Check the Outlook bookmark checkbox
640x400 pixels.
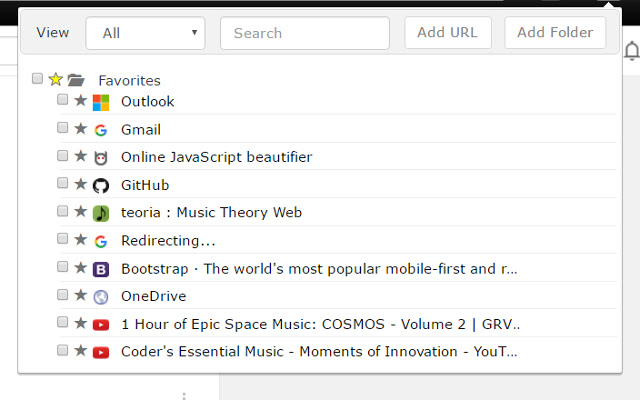click(x=63, y=100)
